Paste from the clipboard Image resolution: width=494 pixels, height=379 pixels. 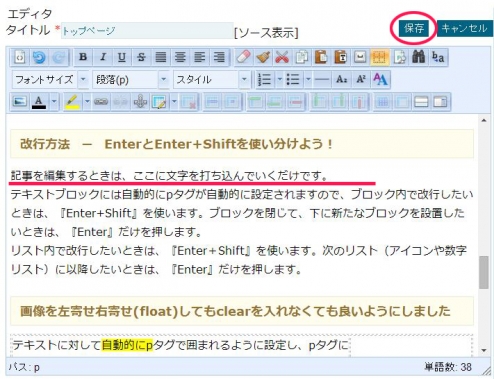pyautogui.click(x=321, y=57)
